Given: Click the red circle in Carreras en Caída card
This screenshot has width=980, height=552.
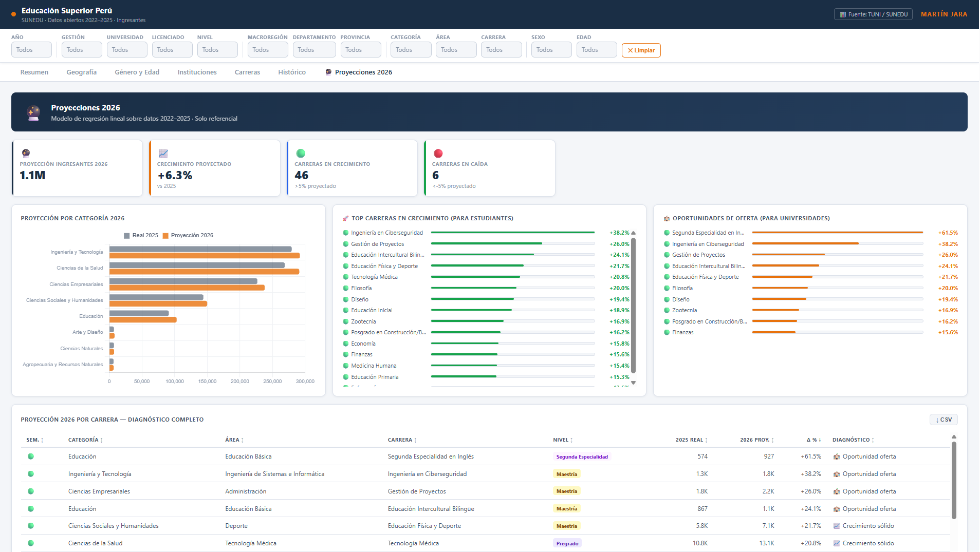Looking at the screenshot, I should [x=438, y=153].
